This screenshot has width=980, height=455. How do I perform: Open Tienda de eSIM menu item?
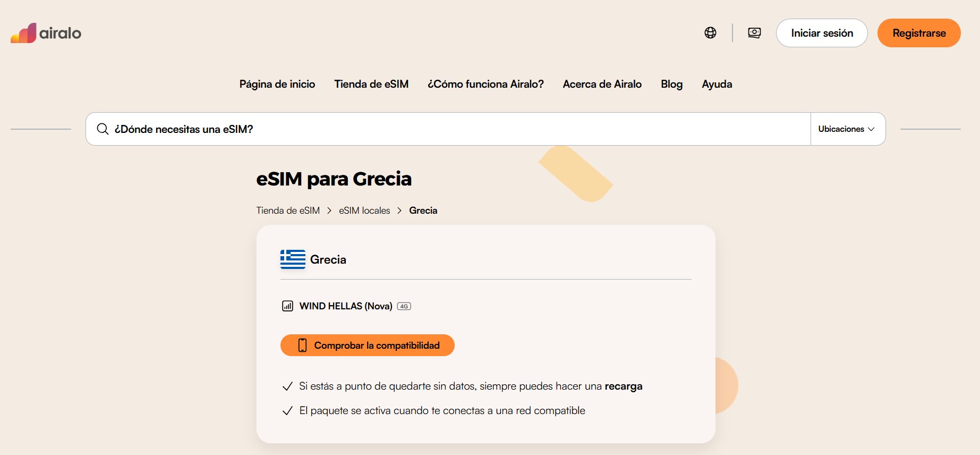[x=371, y=84]
